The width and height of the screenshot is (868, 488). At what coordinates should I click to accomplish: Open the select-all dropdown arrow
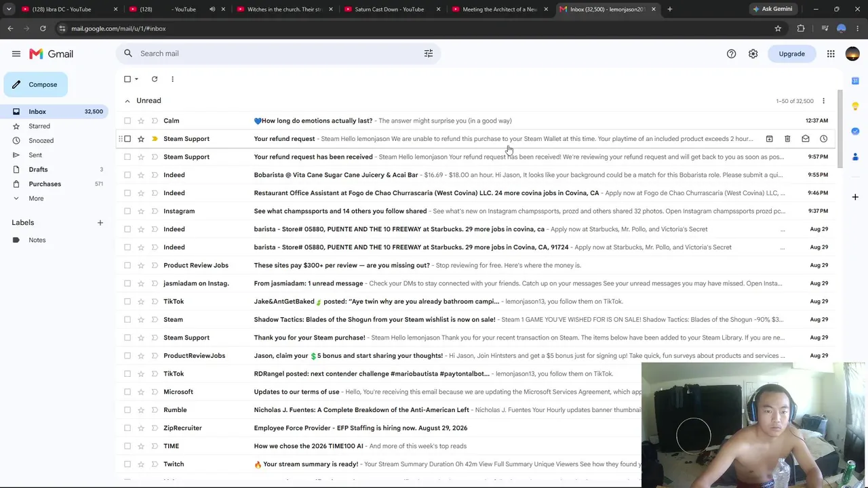click(136, 79)
